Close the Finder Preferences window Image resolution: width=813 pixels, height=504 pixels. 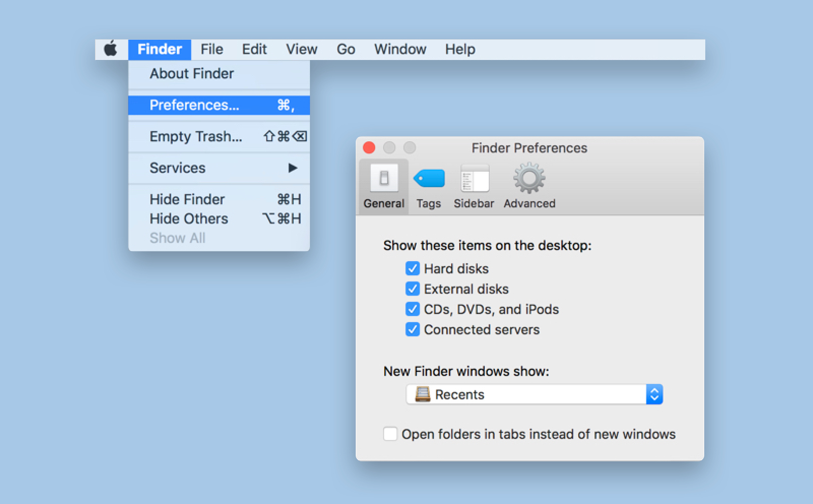(x=369, y=148)
